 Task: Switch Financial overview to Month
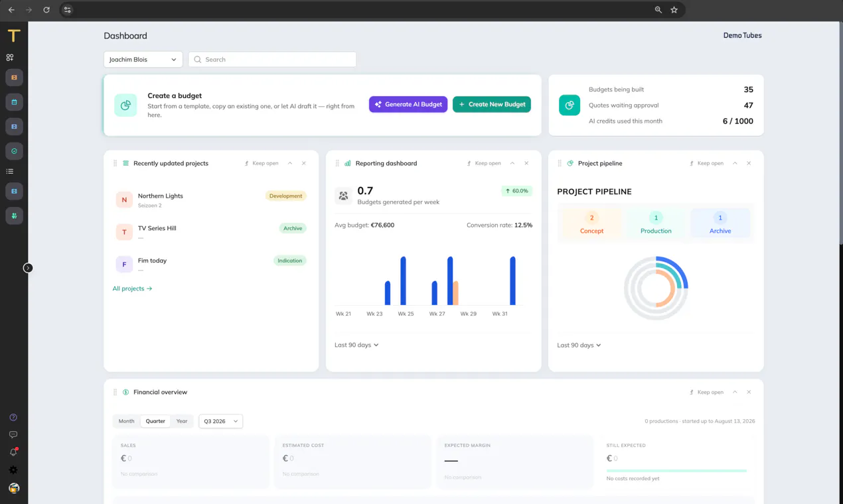(x=126, y=421)
